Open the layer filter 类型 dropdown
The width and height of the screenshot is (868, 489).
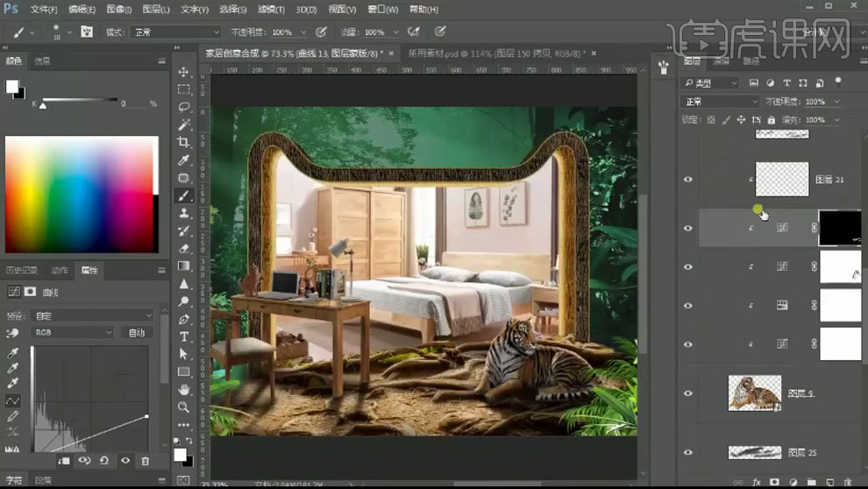(710, 83)
